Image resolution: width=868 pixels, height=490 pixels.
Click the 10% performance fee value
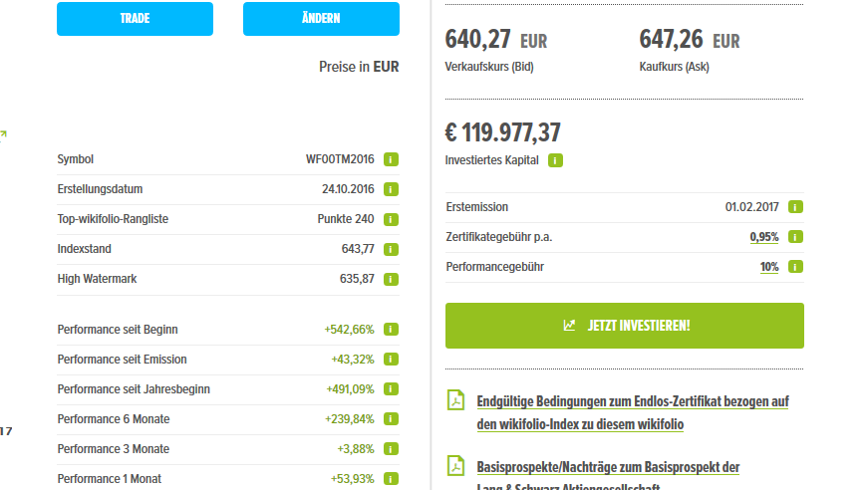pos(768,267)
